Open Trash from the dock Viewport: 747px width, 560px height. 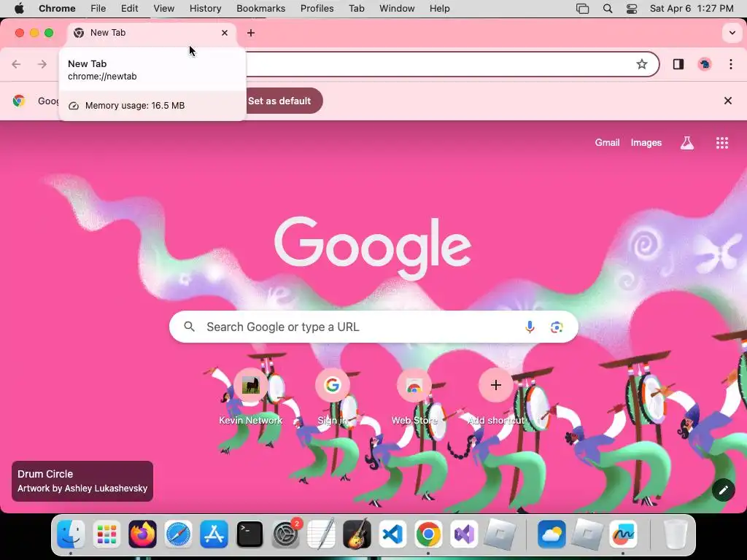click(x=676, y=534)
